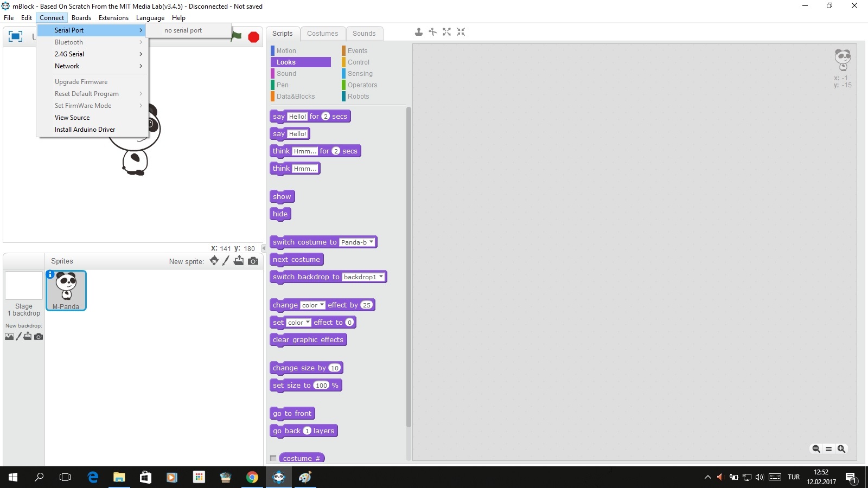Toggle the costume # checkbox
The image size is (868, 488).
(x=273, y=458)
